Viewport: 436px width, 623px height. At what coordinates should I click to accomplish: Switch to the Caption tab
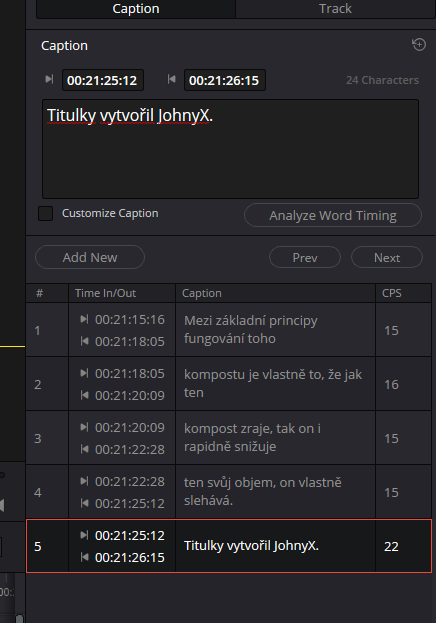(x=136, y=9)
